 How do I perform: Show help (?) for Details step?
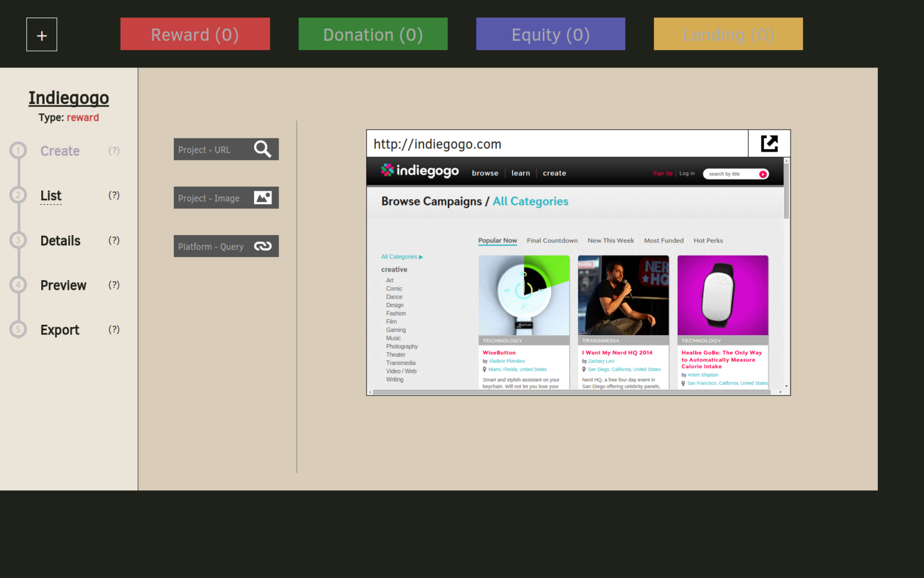click(114, 240)
